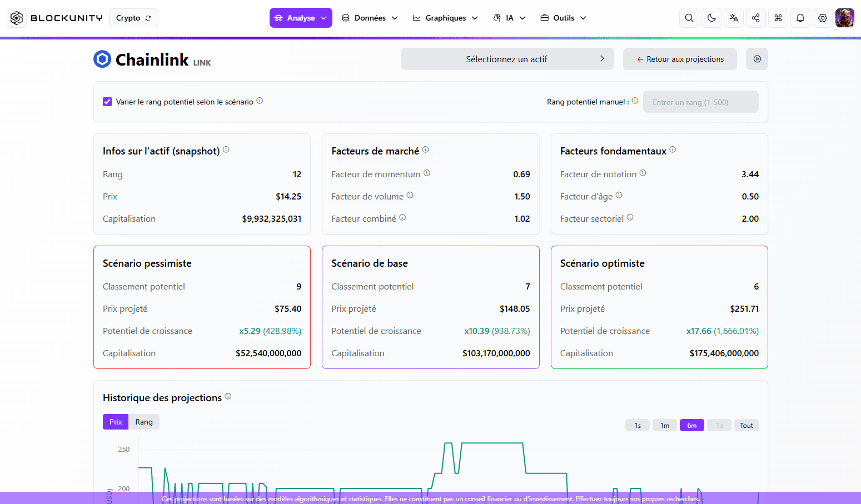
Task: Click the Blockunity logo icon
Action: (17, 18)
